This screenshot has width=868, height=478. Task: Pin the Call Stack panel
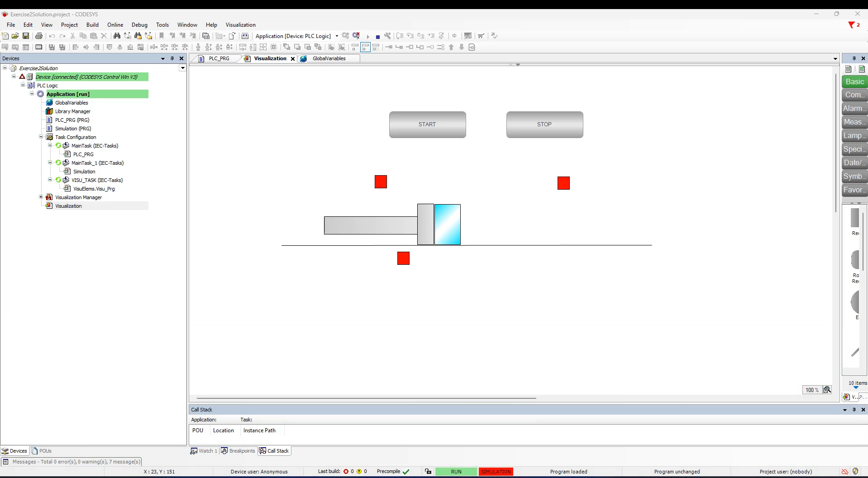click(x=854, y=410)
